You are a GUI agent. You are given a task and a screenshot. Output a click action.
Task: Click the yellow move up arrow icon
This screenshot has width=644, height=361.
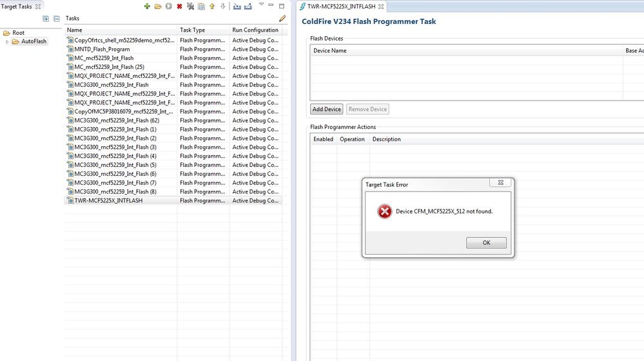point(212,6)
